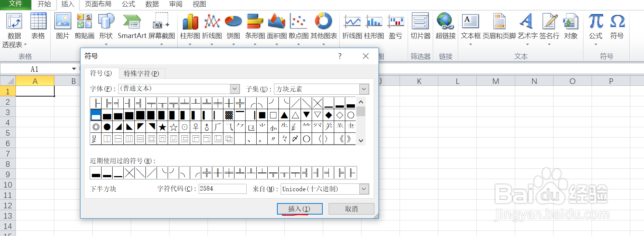This screenshot has height=236, width=644.
Task: Click the Character code (字符代码) field
Action: tap(223, 189)
